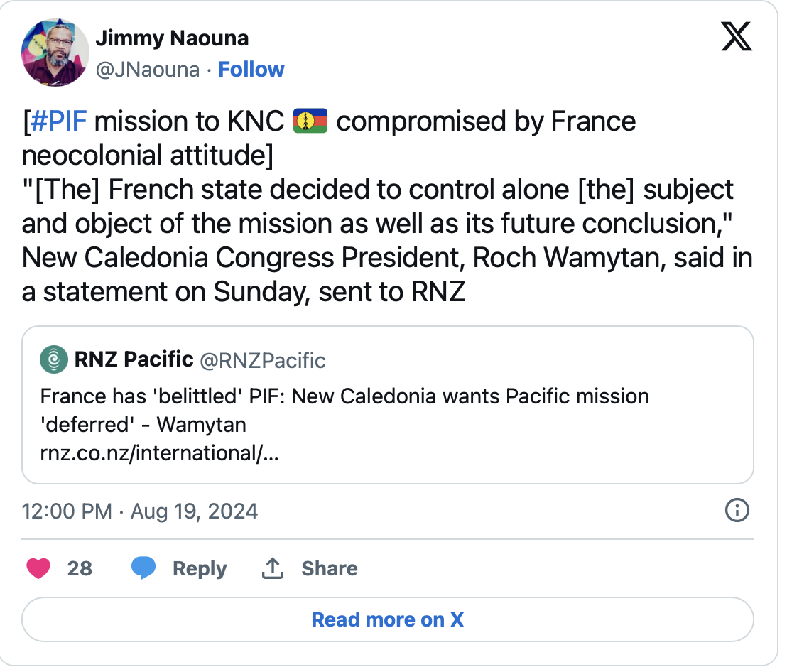Click the Reply label text
787x672 pixels.
200,568
